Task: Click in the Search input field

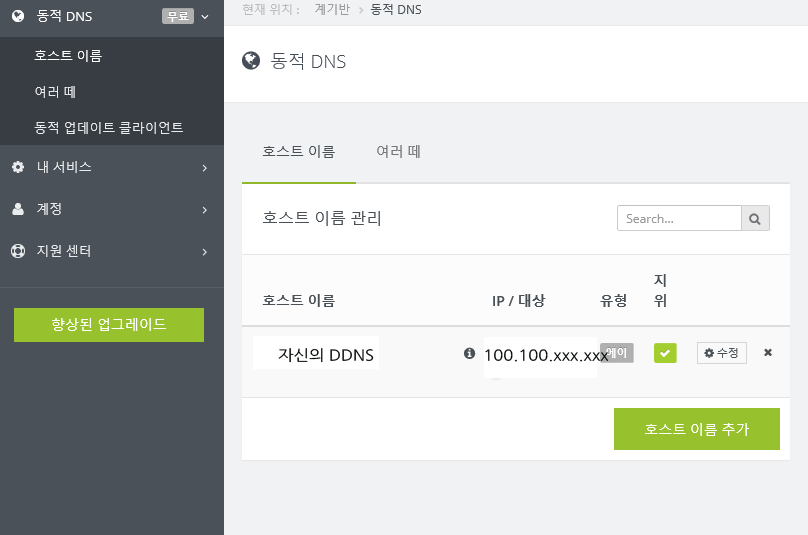Action: 679,218
